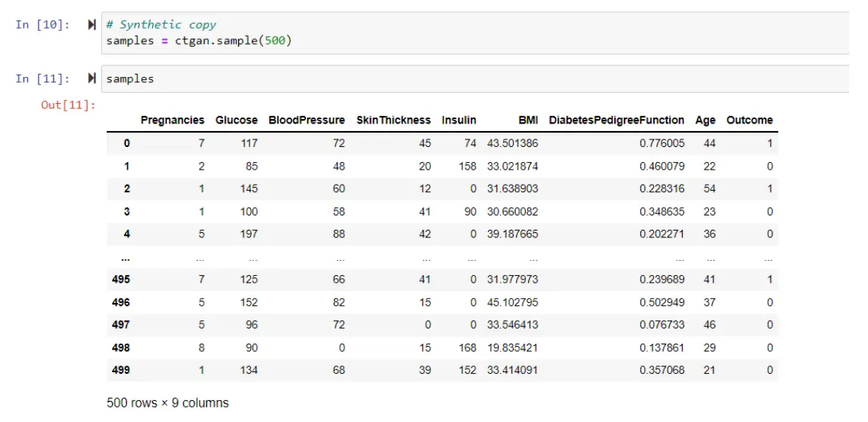868x422 pixels.
Task: Click the Insulin column header
Action: 459,120
